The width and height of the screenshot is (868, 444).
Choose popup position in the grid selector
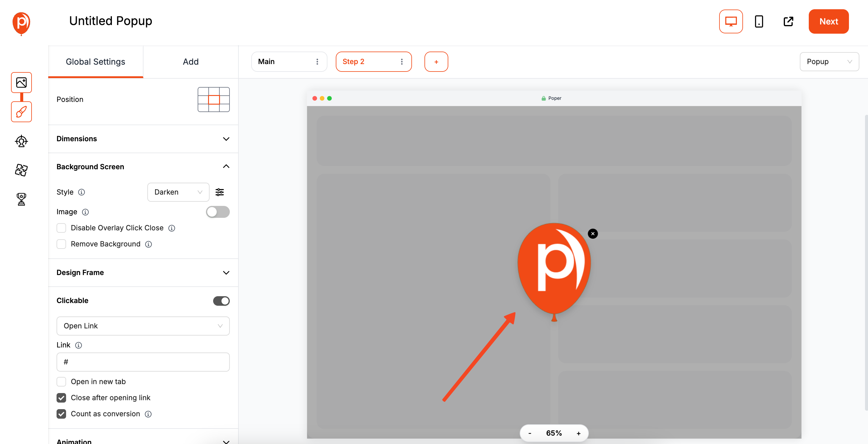click(x=214, y=100)
